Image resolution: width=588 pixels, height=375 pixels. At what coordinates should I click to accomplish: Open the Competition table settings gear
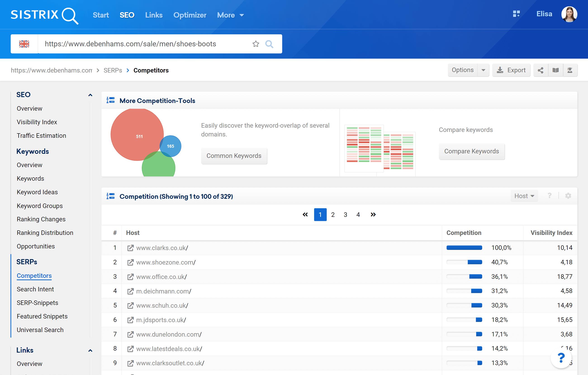coord(568,196)
